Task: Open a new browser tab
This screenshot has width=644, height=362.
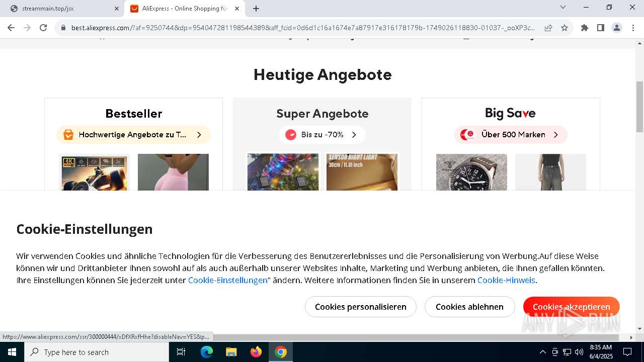Action: (256, 9)
